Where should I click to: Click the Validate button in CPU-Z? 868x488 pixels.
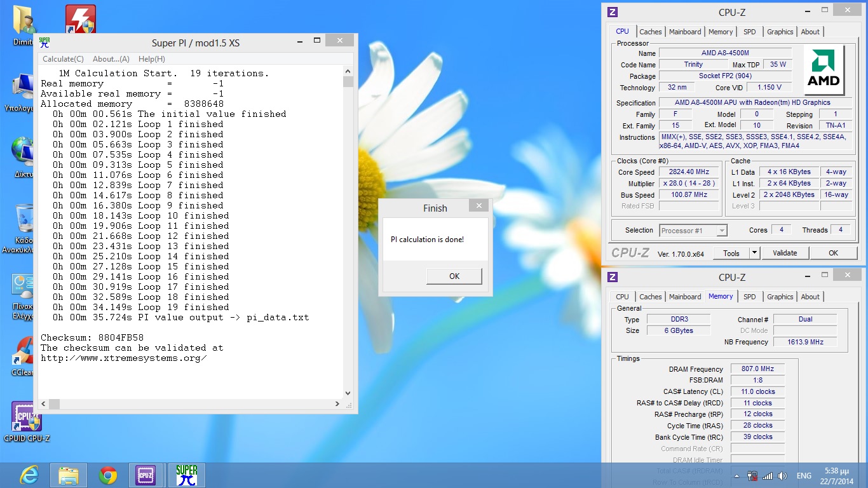(x=785, y=253)
